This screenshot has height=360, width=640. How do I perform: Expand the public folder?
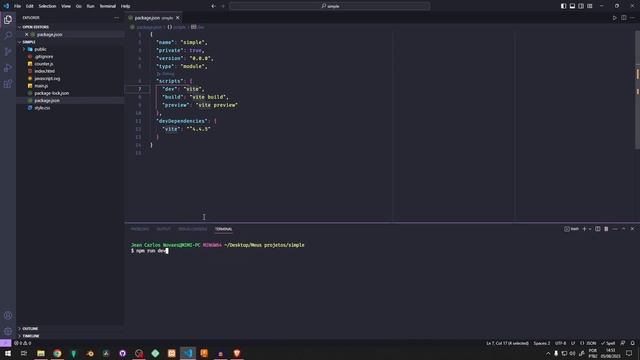point(40,49)
